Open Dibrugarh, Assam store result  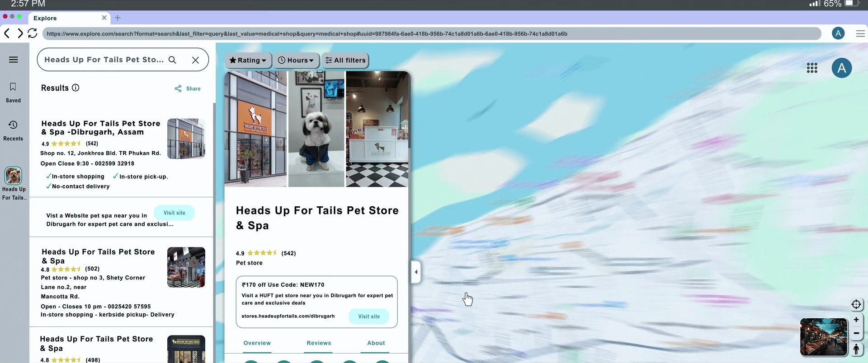click(x=101, y=127)
